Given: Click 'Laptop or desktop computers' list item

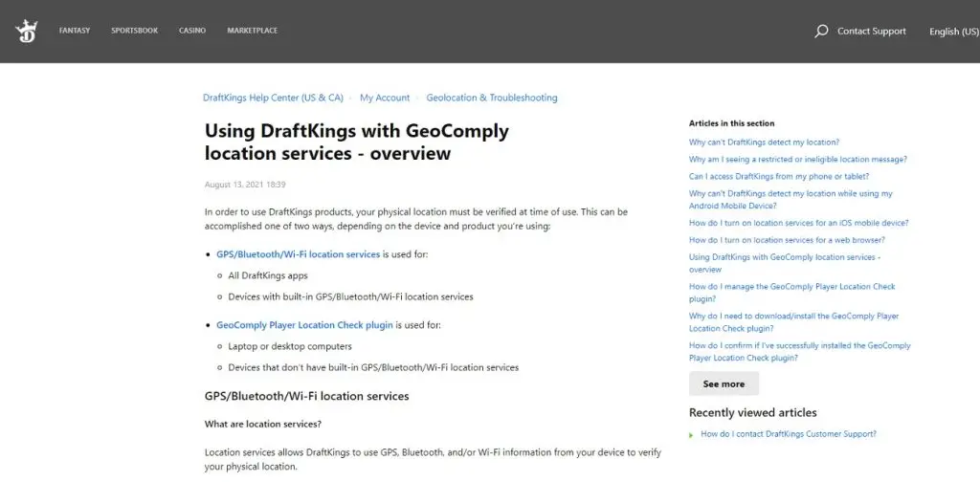Looking at the screenshot, I should 290,346.
